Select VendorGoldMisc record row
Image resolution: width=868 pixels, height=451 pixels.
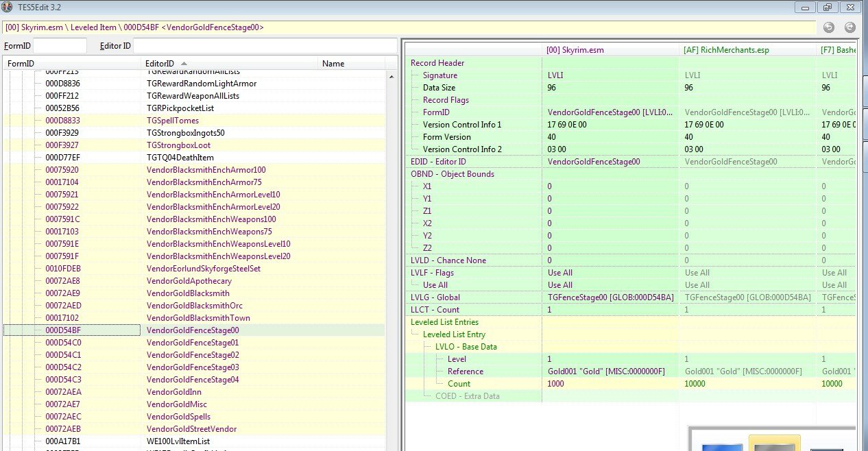[x=195, y=404]
